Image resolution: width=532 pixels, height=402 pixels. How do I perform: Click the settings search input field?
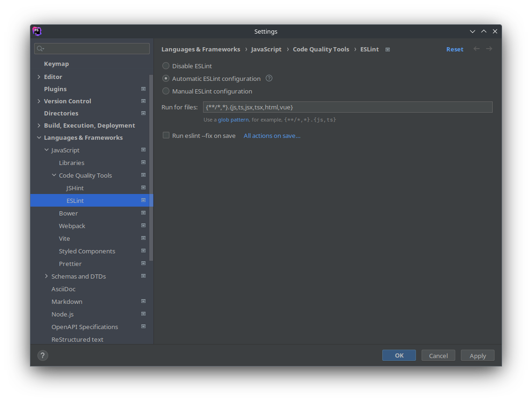click(x=92, y=49)
